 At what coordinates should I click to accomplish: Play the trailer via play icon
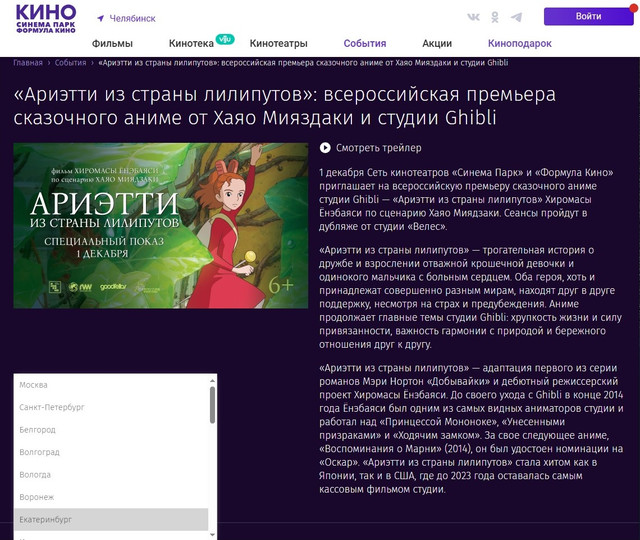point(325,148)
